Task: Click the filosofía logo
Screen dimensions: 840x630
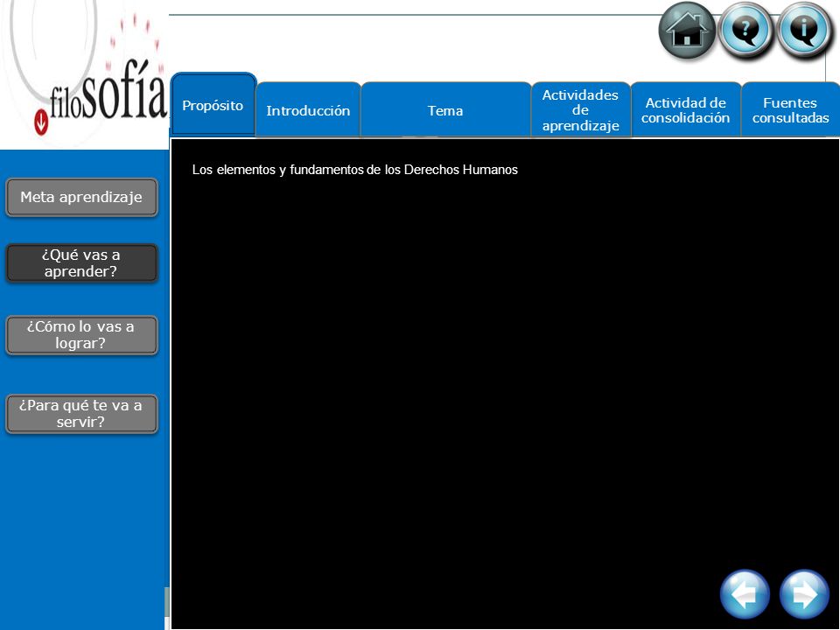Action: point(101,95)
